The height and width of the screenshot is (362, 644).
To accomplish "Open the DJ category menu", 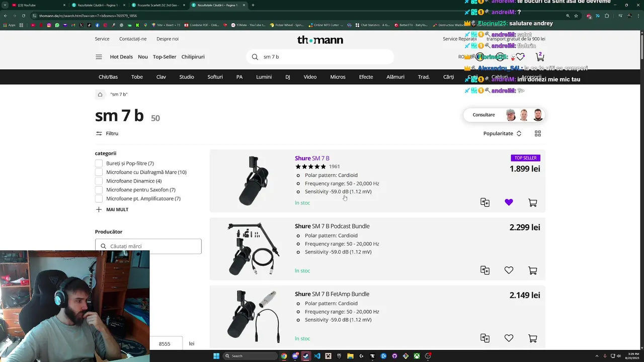I will click(x=288, y=77).
